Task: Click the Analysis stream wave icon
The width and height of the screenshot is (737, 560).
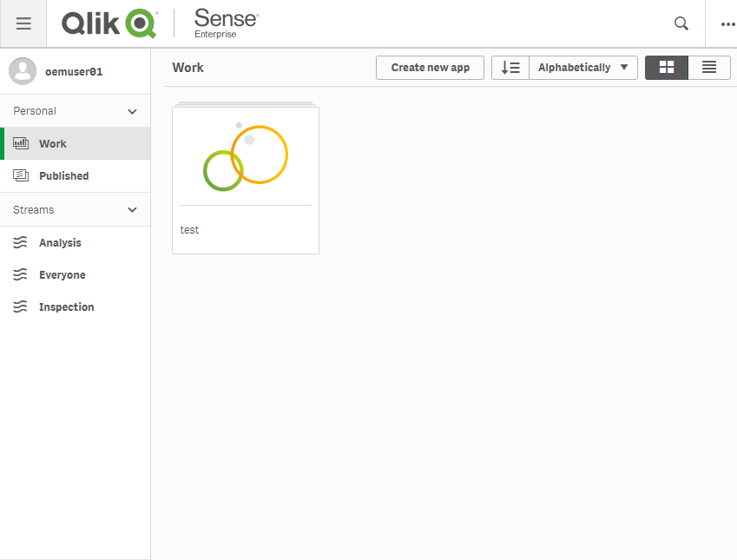Action: pos(21,243)
